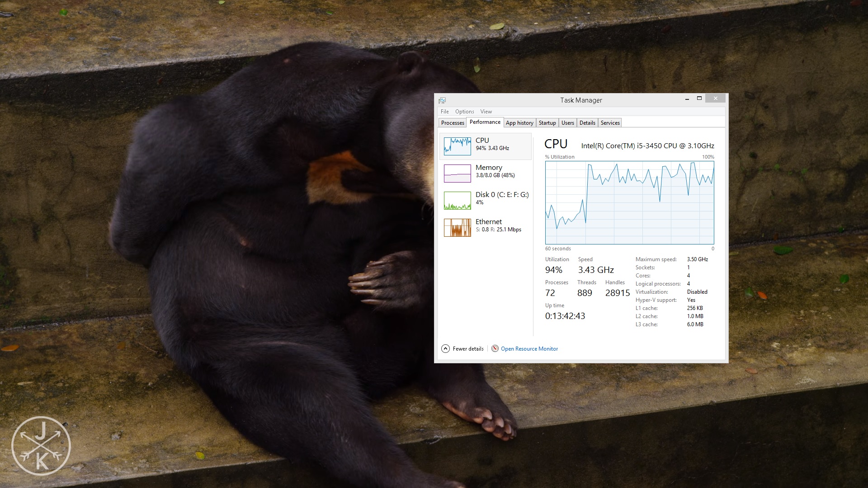Image resolution: width=868 pixels, height=488 pixels.
Task: Select the Disk 0 activity graph thumbnail
Action: [x=457, y=201]
